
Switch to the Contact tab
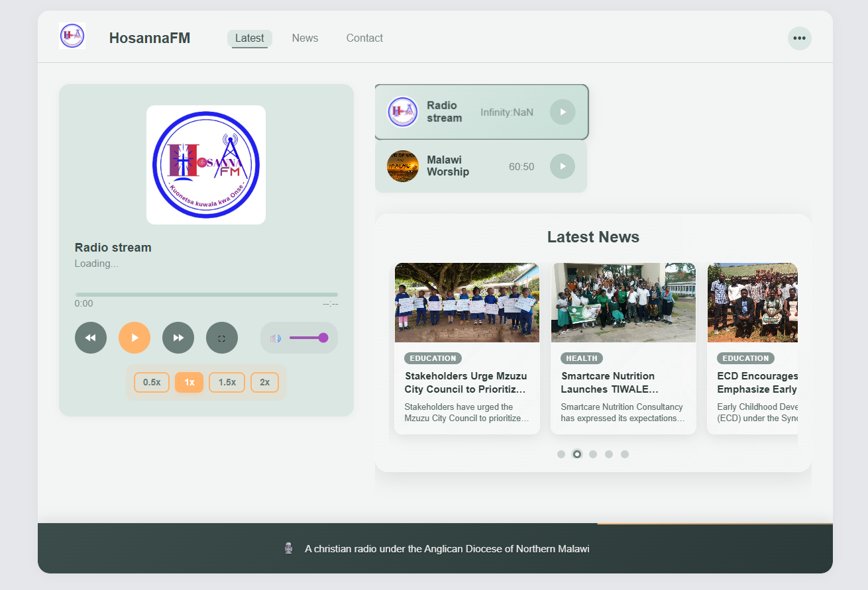364,38
